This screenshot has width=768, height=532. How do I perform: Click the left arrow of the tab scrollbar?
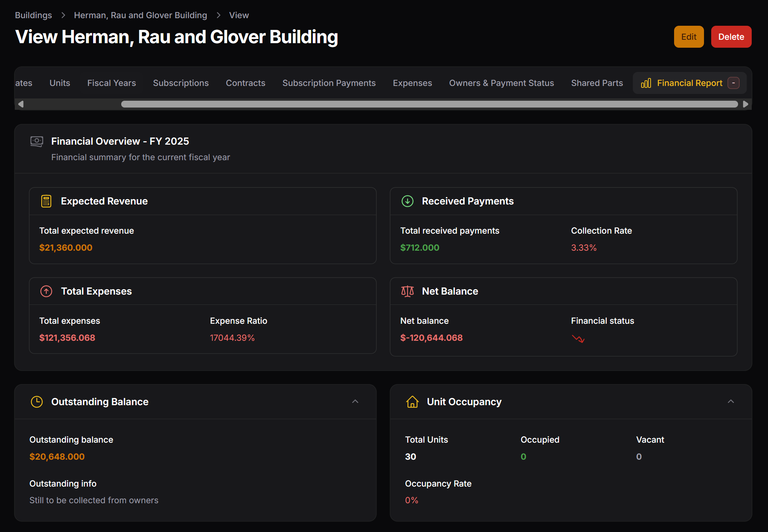coord(21,104)
